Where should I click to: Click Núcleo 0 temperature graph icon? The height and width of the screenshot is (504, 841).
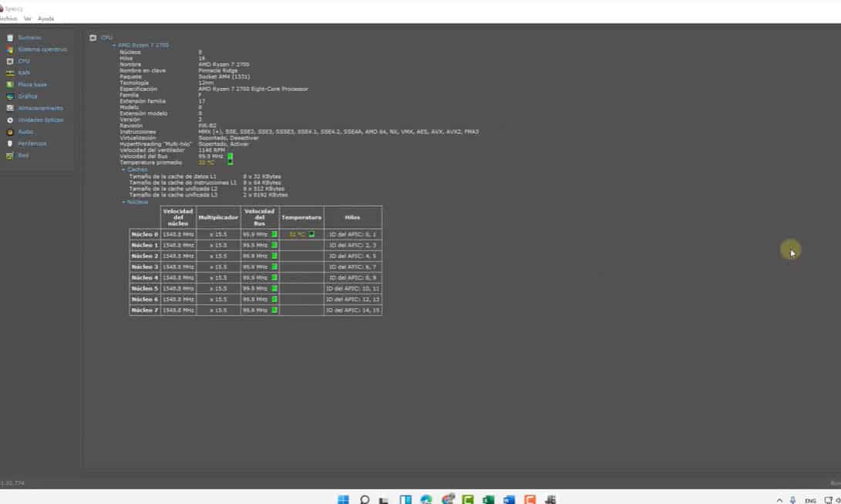pos(311,234)
